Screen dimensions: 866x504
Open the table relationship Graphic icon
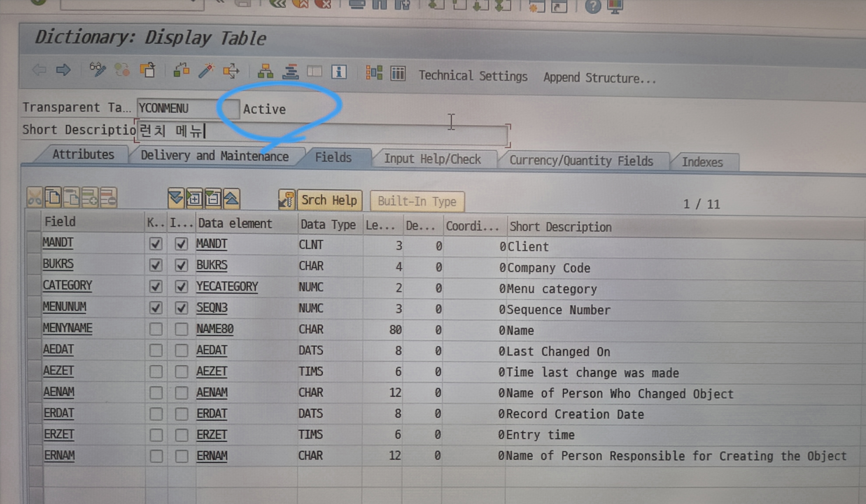click(x=374, y=72)
